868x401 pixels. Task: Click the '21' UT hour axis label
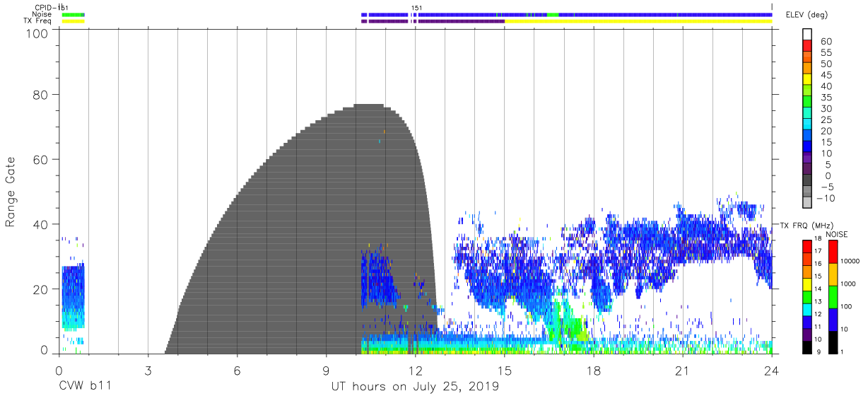tap(683, 370)
